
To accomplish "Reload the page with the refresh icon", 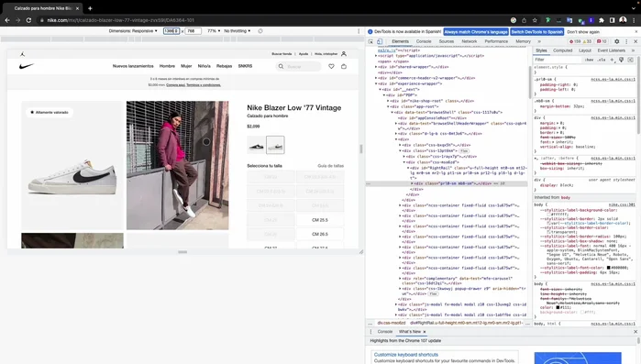I will (28, 20).
